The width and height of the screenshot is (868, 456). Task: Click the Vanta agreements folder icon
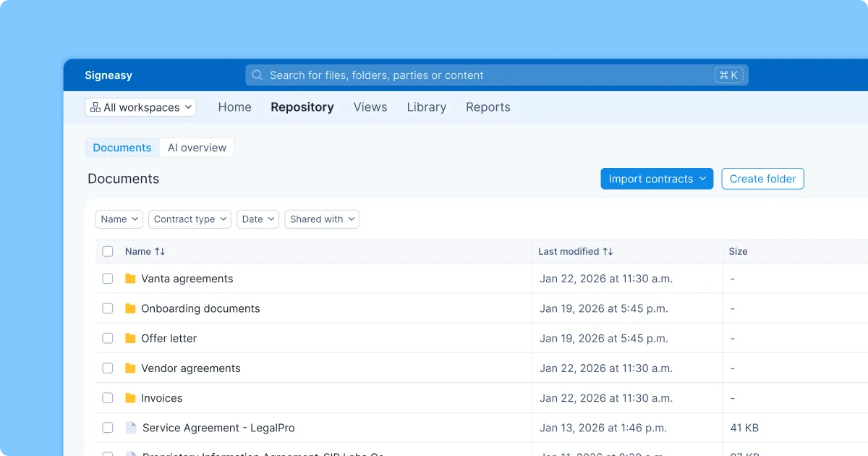(130, 279)
